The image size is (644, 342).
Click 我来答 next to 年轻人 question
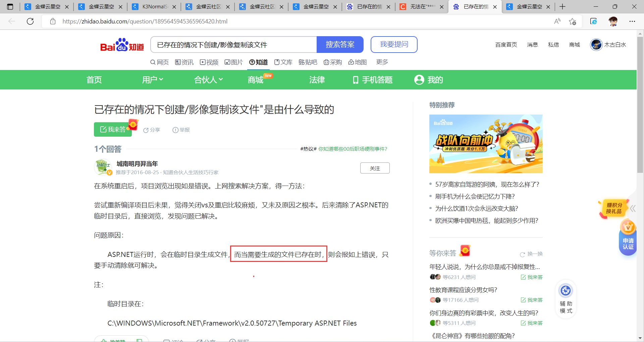click(532, 277)
